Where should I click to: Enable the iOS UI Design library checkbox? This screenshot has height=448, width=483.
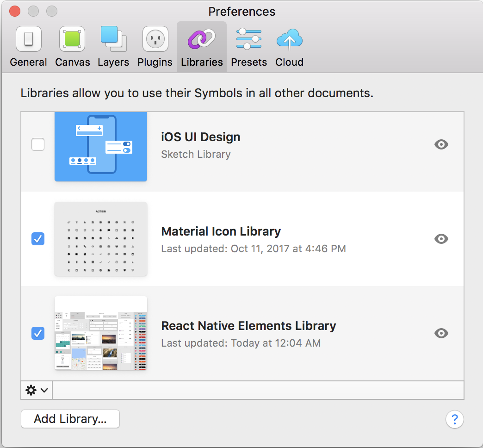click(38, 144)
